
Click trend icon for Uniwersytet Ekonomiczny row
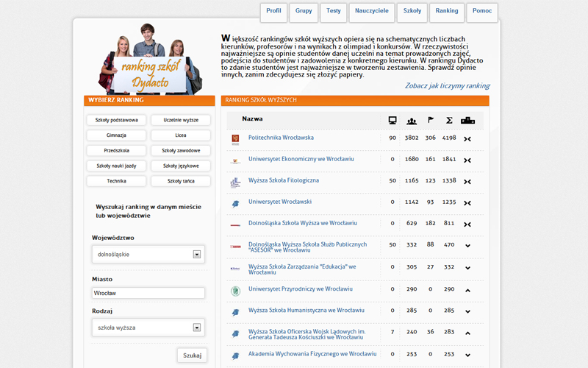click(x=467, y=160)
